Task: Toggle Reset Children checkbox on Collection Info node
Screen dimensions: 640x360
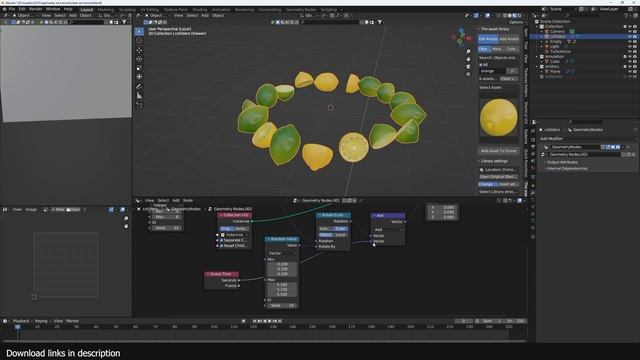Action: pyautogui.click(x=222, y=246)
